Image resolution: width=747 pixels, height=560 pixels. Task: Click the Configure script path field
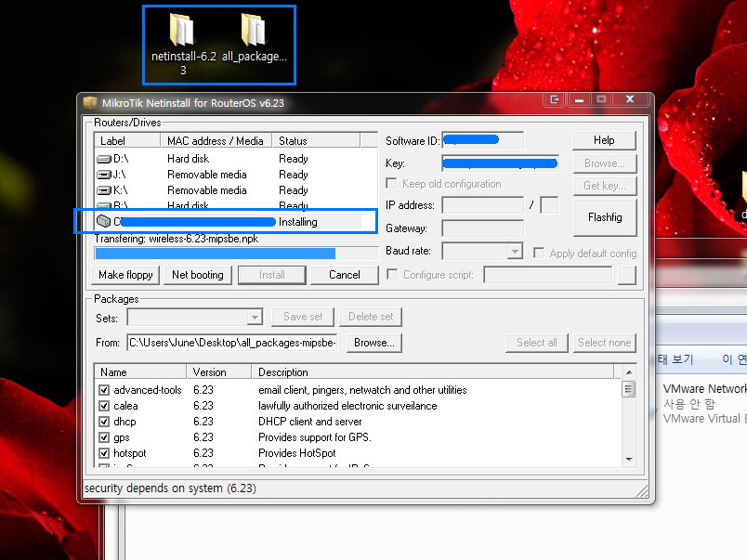click(x=548, y=275)
